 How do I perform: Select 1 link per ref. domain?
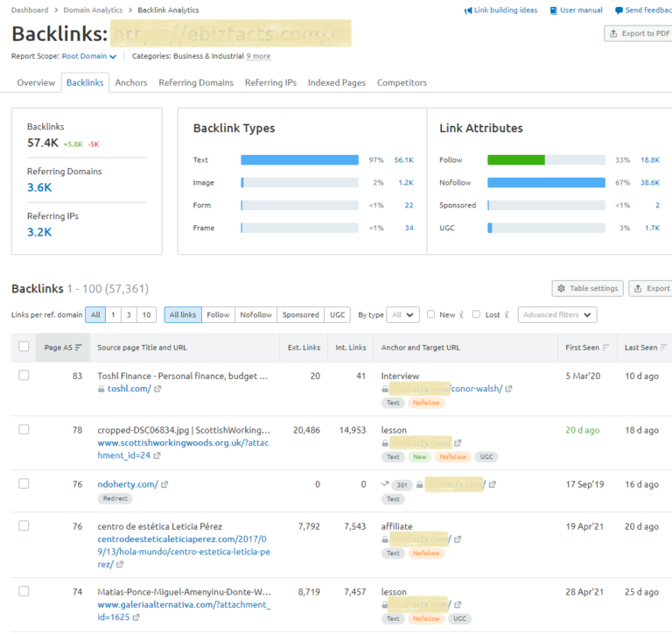tap(113, 315)
